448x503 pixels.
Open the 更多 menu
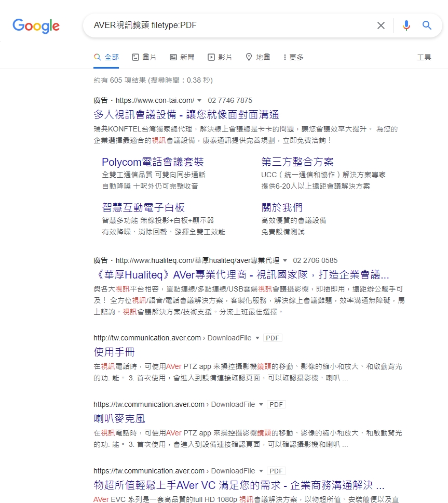(x=293, y=57)
